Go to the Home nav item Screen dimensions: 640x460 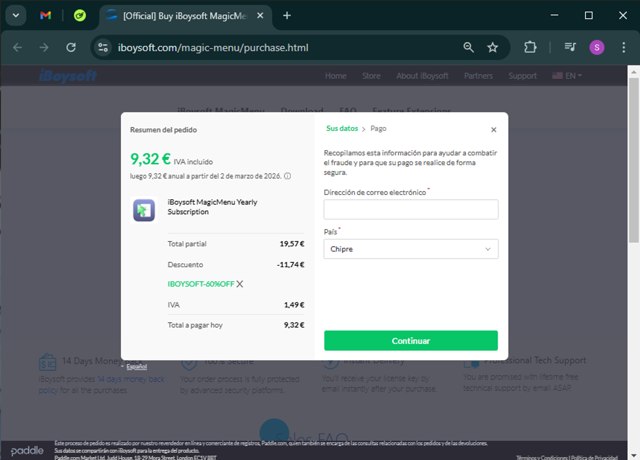point(336,76)
